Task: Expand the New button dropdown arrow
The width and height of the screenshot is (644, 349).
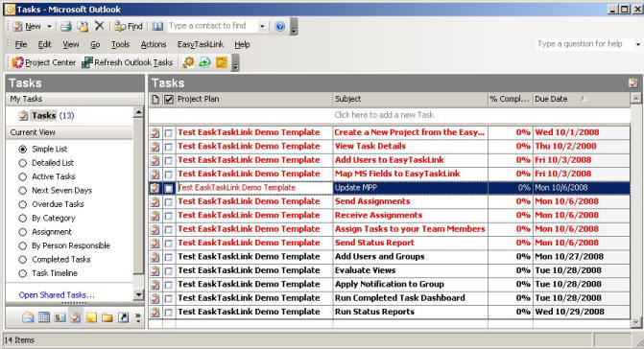Action: click(49, 27)
